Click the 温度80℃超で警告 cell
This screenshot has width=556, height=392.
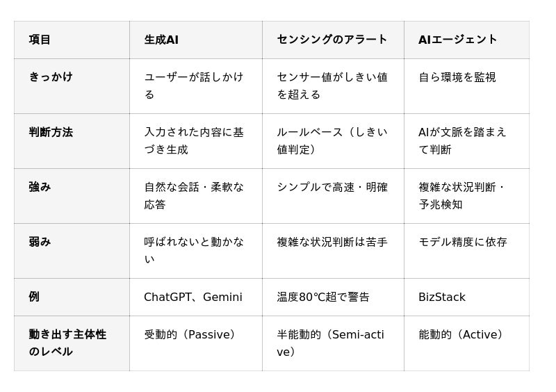333,297
